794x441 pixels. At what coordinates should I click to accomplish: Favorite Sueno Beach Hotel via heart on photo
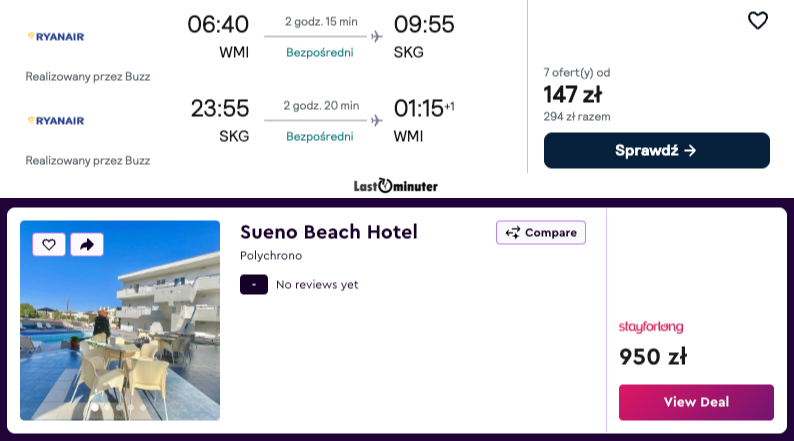pos(49,244)
